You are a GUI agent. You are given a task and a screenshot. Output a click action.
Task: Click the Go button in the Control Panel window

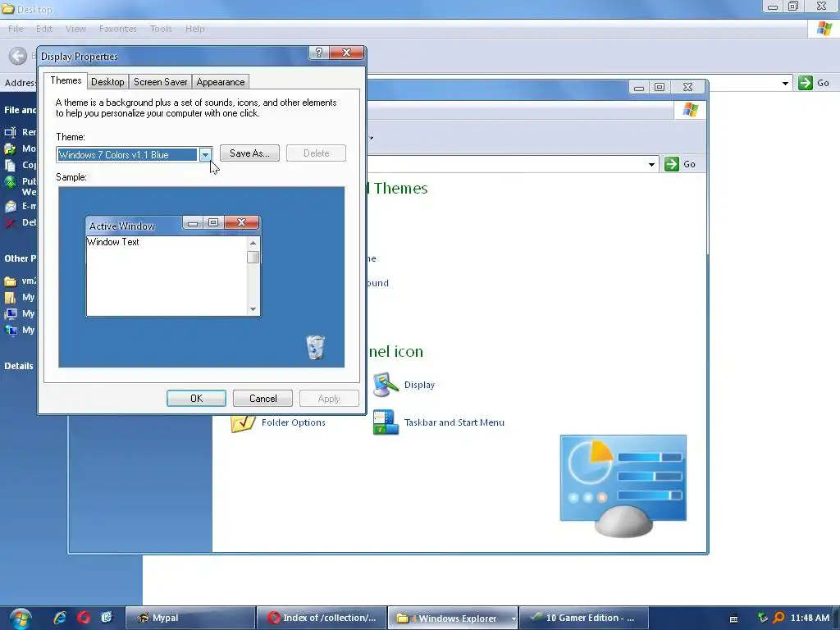[x=680, y=164]
